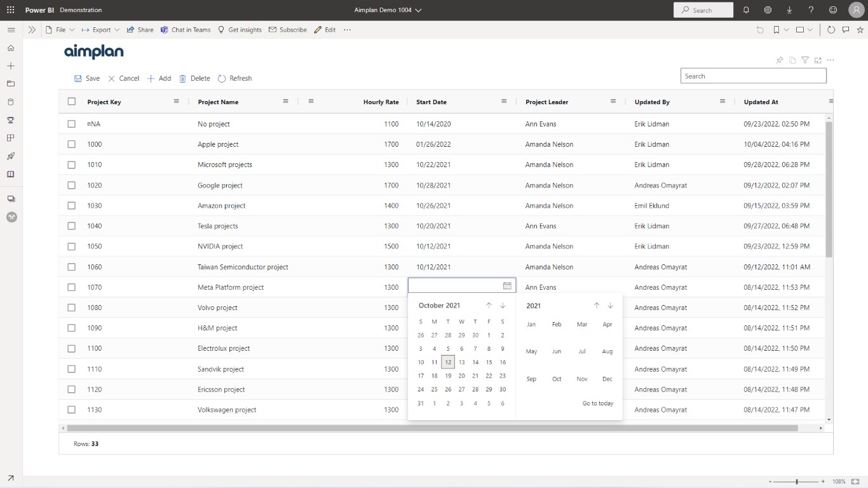This screenshot has height=488, width=868.
Task: Open the Power BI app launcher grid
Action: click(10, 10)
